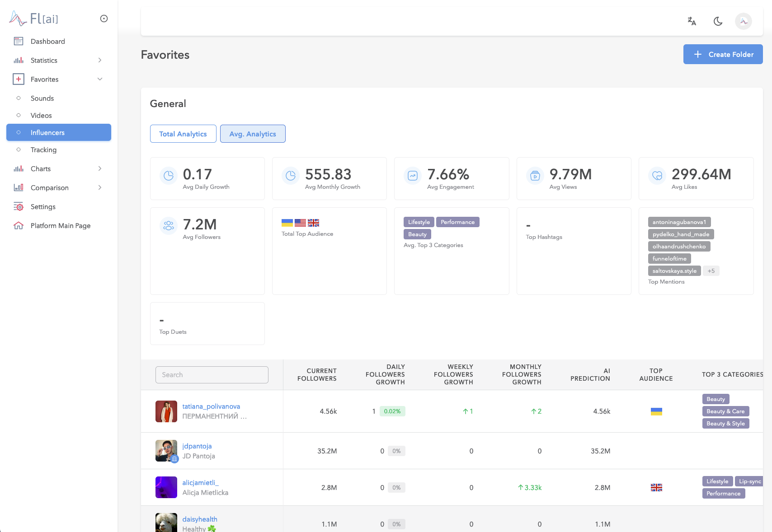Click the Platform Main Page home icon
Viewport: 772px width, 532px height.
pyautogui.click(x=19, y=226)
